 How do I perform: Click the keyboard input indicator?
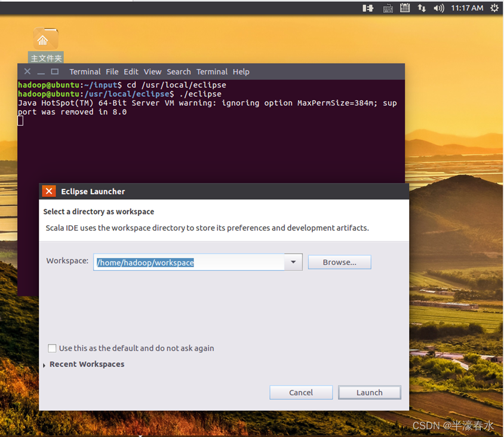pos(388,8)
